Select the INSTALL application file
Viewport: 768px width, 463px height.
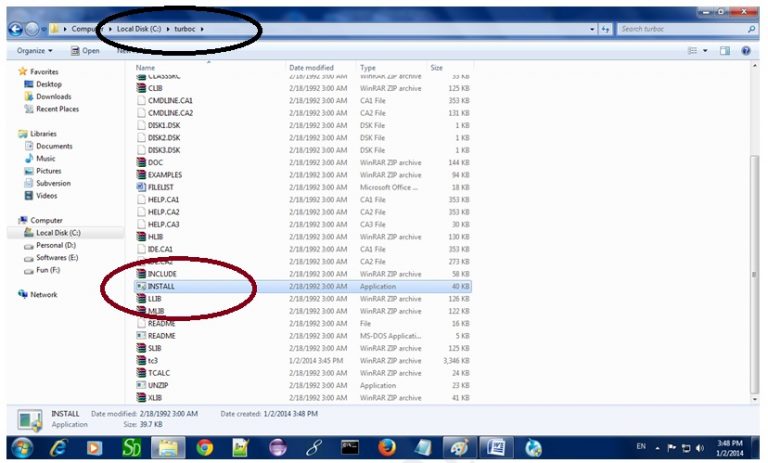pos(161,286)
